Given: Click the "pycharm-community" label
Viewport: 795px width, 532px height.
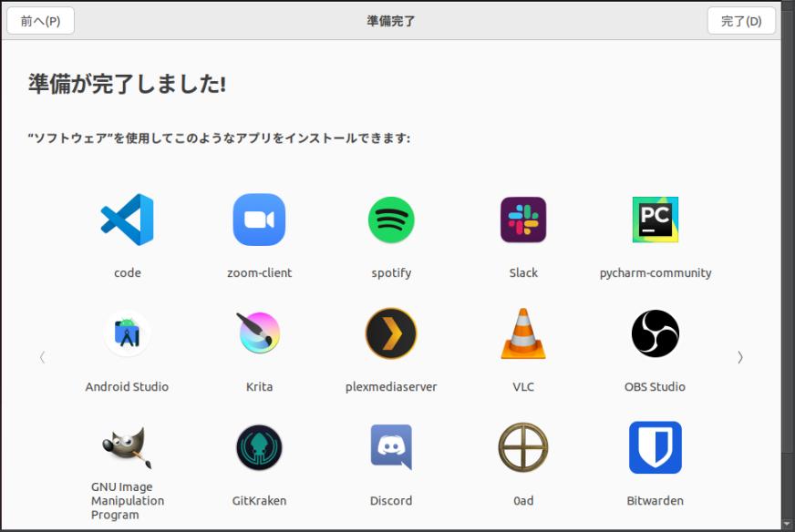Looking at the screenshot, I should tap(656, 273).
